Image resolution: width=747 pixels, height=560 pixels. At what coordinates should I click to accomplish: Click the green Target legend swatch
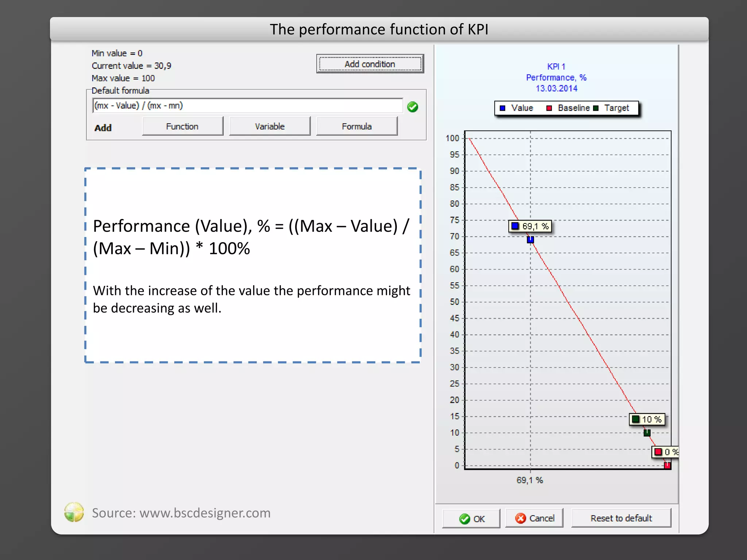tap(596, 108)
